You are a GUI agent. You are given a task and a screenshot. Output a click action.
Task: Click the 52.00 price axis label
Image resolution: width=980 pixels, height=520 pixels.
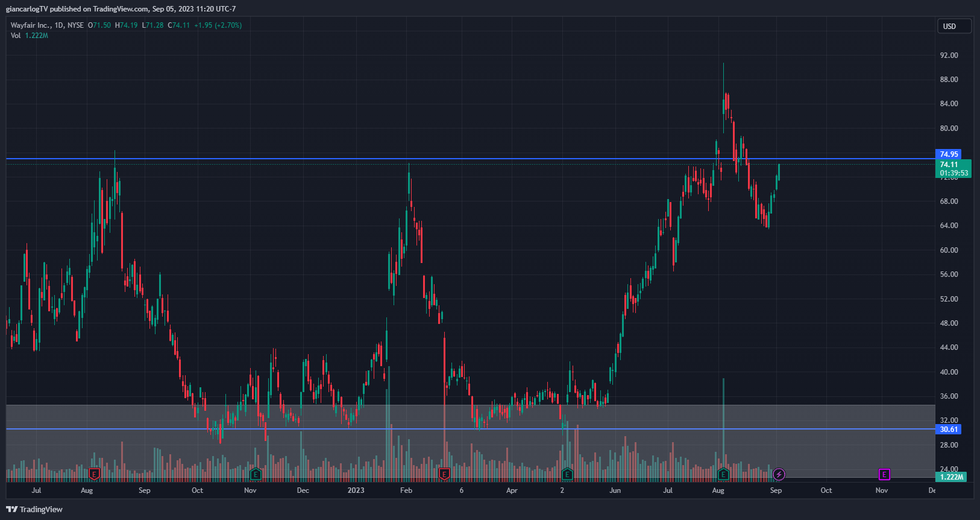(x=949, y=299)
